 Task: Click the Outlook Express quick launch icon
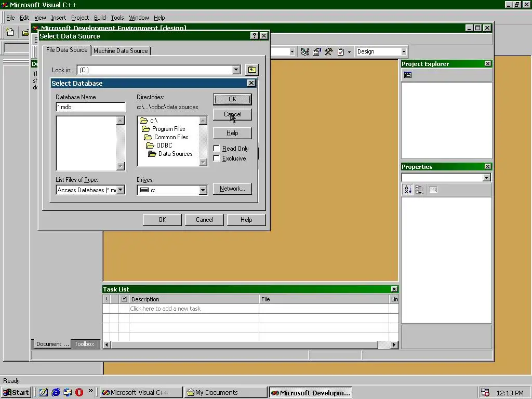(x=67, y=392)
